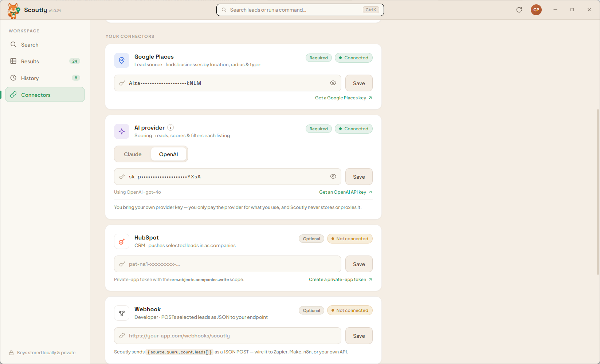Click the 'Keys stored locally & private' text
The image size is (600, 364).
(x=46, y=353)
